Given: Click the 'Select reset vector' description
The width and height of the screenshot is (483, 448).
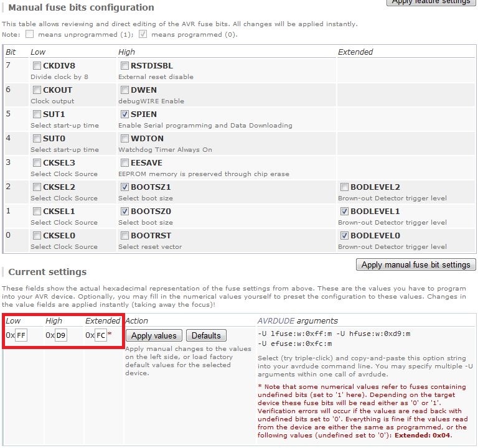Looking at the screenshot, I should 150,246.
